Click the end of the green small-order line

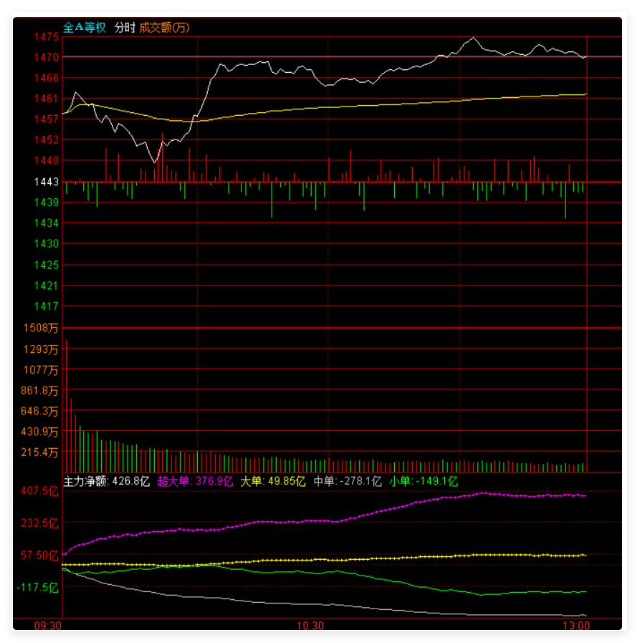coord(584,592)
